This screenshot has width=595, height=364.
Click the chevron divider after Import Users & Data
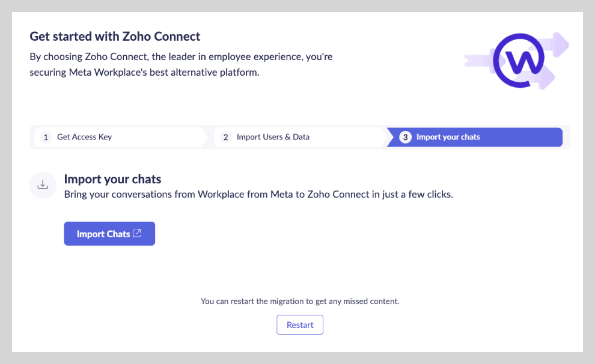tap(385, 137)
